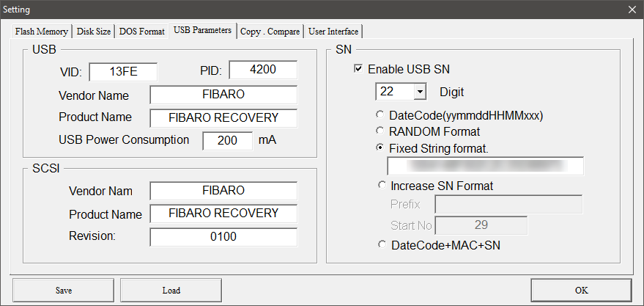644x306 pixels.
Task: Click the Prefix input field
Action: pyautogui.click(x=508, y=205)
